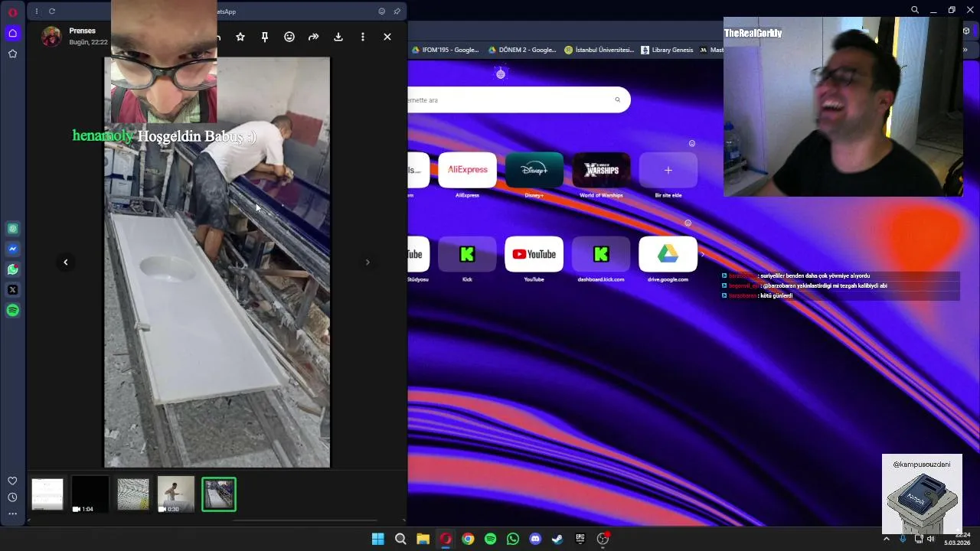Open the panel emoji feedback icon

point(382,11)
